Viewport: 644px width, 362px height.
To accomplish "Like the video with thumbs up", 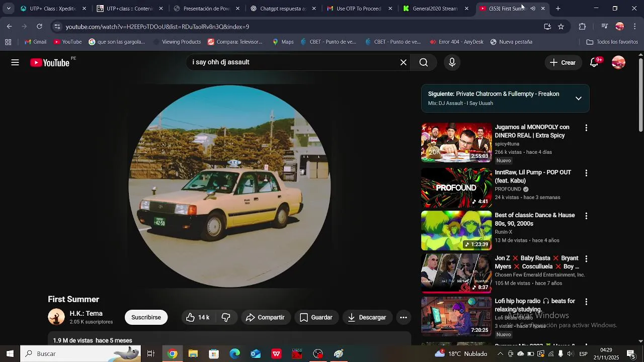I will pos(197,317).
